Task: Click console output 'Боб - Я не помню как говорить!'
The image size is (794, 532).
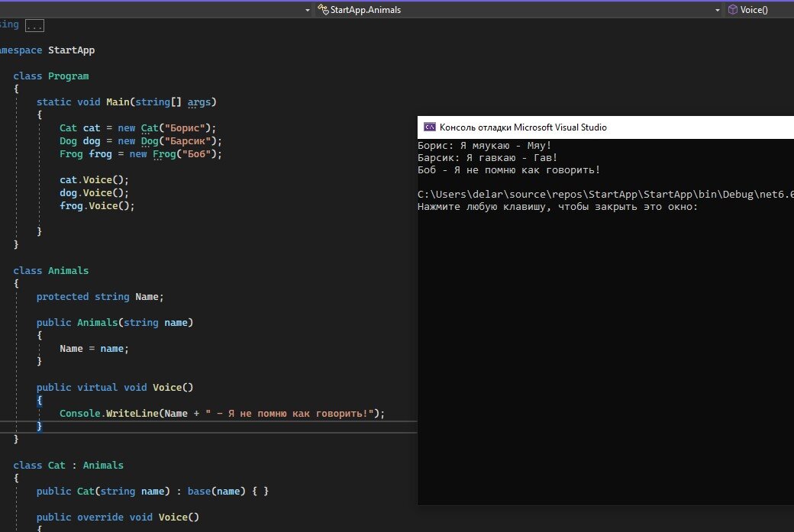Action: click(x=508, y=170)
